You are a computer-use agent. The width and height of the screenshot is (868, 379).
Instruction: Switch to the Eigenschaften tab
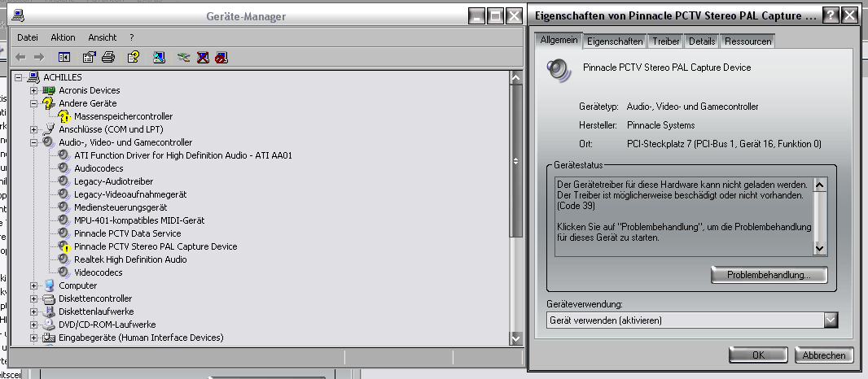click(x=615, y=41)
